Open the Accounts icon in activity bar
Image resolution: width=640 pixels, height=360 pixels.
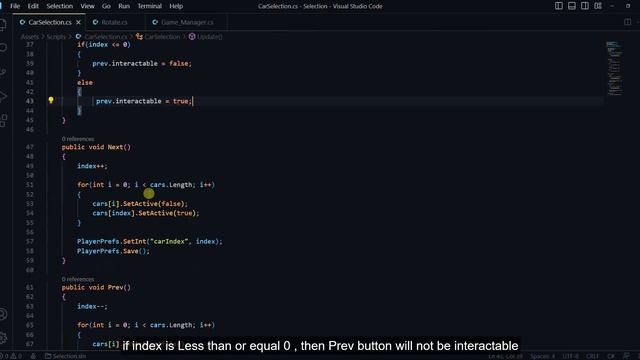(x=3, y=314)
